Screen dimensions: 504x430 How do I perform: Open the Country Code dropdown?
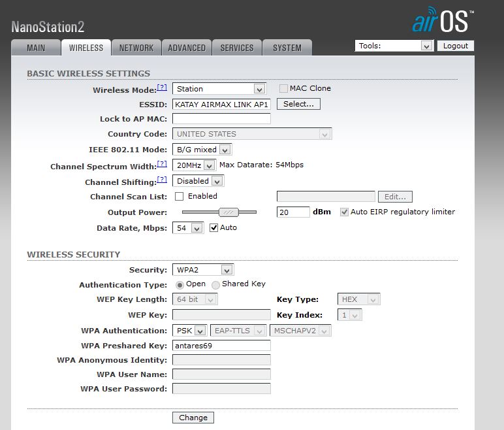click(252, 134)
